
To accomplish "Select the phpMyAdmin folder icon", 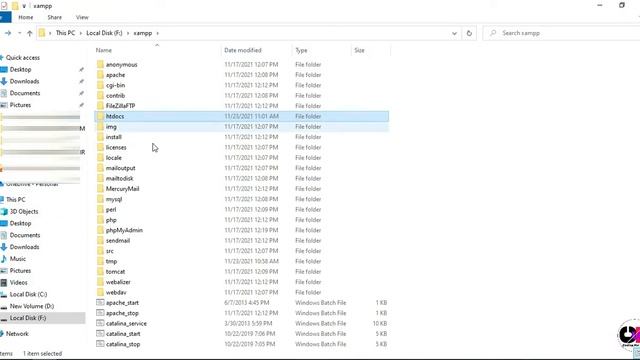I will coord(100,230).
